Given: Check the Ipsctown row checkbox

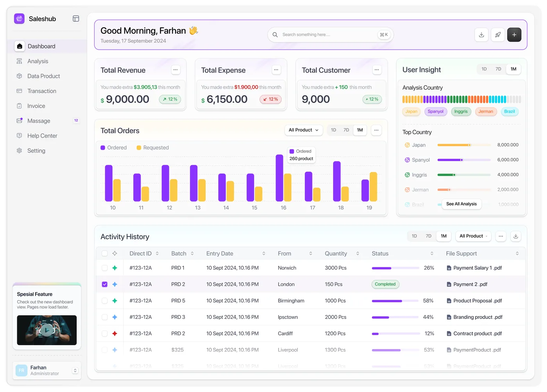Looking at the screenshot, I should tap(104, 317).
